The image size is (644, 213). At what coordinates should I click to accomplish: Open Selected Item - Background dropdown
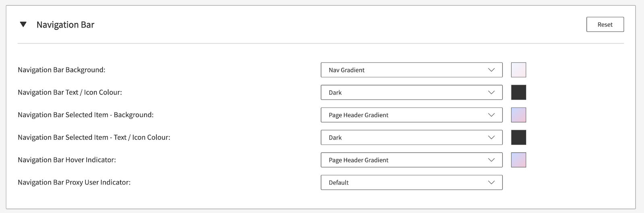(411, 115)
